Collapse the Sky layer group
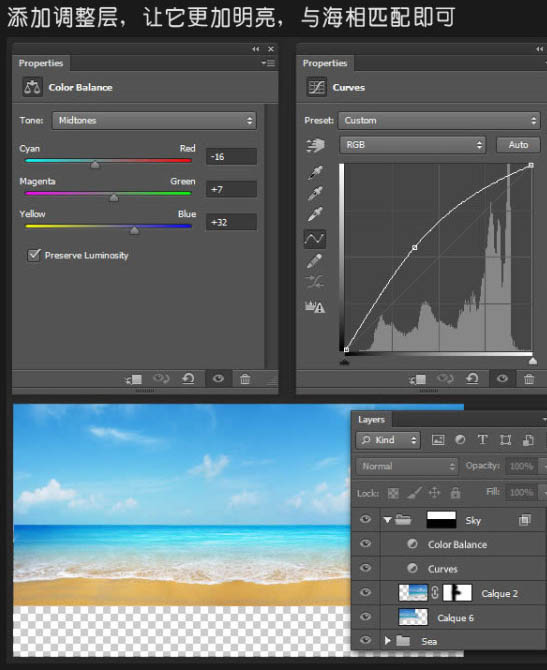Viewport: 547px width, 670px height. point(387,520)
